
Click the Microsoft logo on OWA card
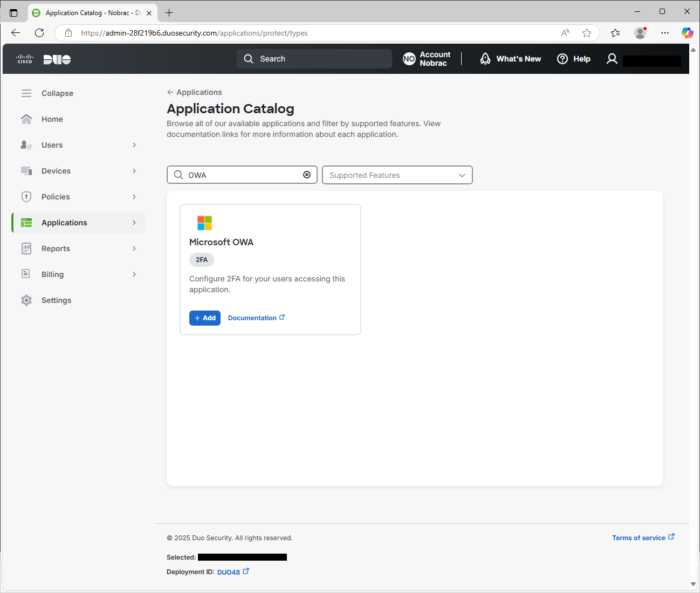205,223
